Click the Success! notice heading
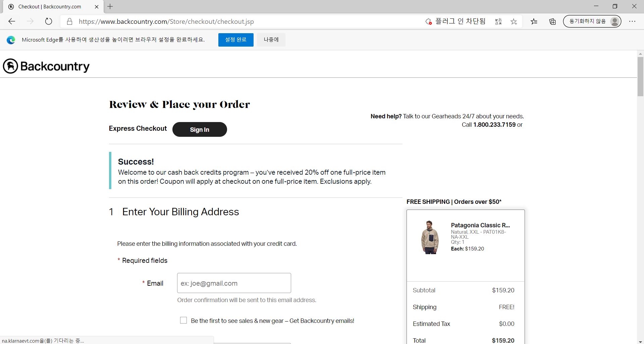This screenshot has height=344, width=644. click(x=136, y=162)
